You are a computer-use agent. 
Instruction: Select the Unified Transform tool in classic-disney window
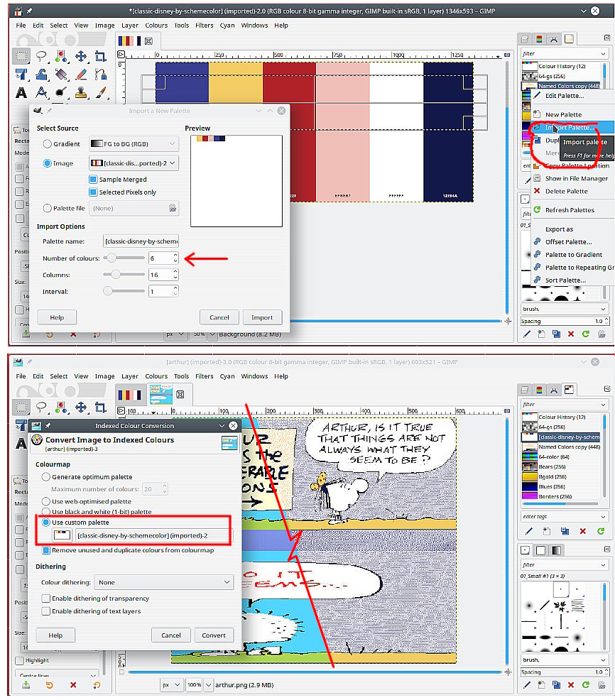tap(21, 74)
